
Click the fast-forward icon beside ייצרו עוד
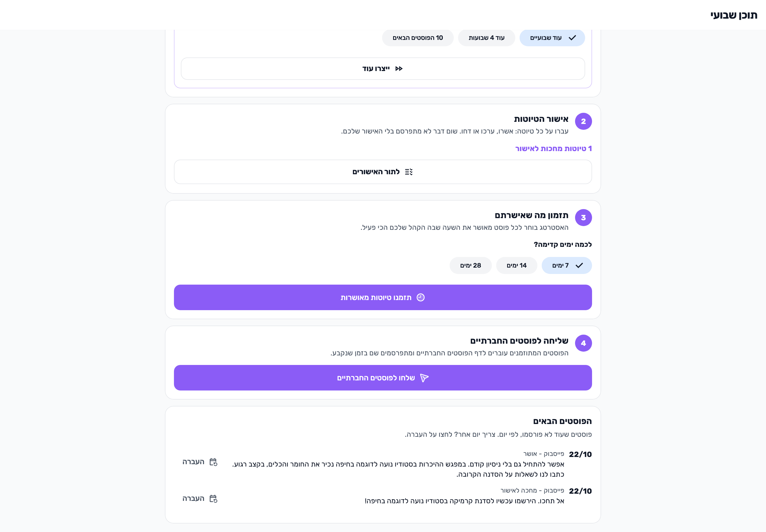pyautogui.click(x=399, y=69)
